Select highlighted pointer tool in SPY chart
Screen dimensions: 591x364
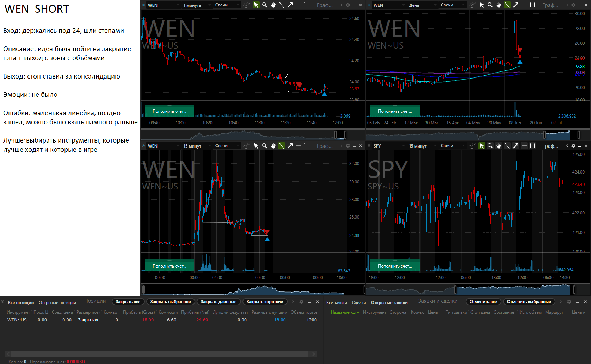[482, 146]
